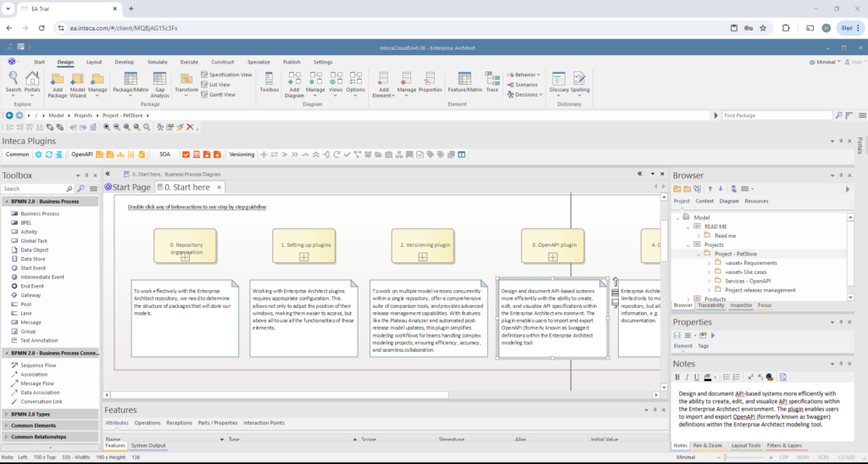Screen dimensions: 868x464
Task: Toggle bulleted list in Notes toolbar
Action: click(726, 377)
